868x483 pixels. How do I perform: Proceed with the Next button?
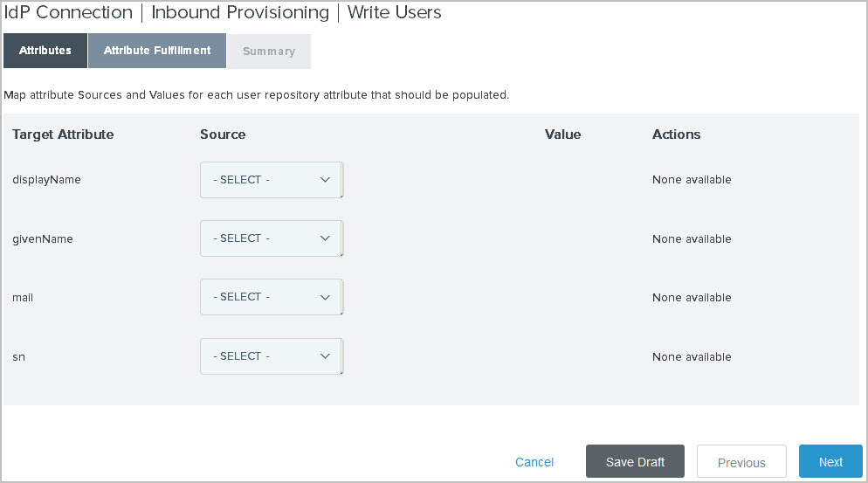(830, 462)
